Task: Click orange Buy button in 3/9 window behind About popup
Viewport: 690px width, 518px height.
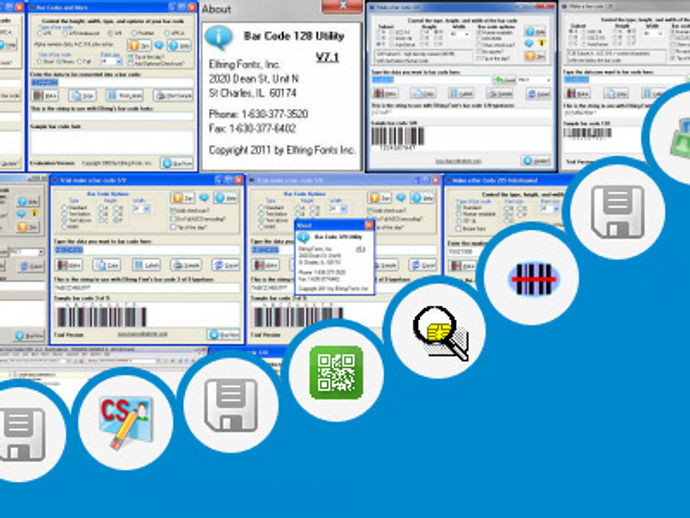Action: click(x=380, y=198)
